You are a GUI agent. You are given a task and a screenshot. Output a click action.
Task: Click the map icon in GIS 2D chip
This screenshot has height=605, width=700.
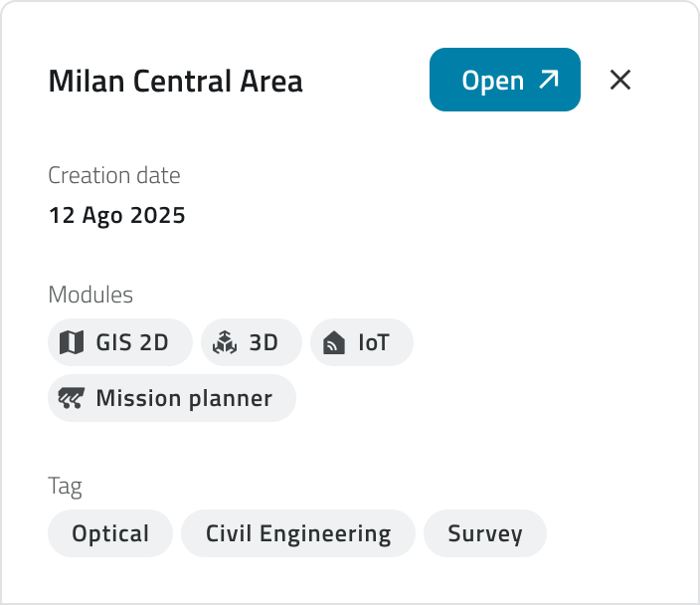[72, 343]
